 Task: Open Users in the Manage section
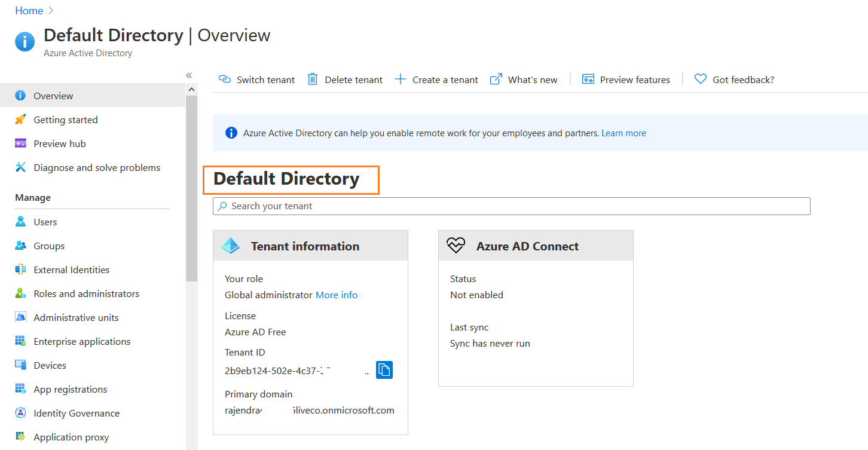click(x=45, y=222)
